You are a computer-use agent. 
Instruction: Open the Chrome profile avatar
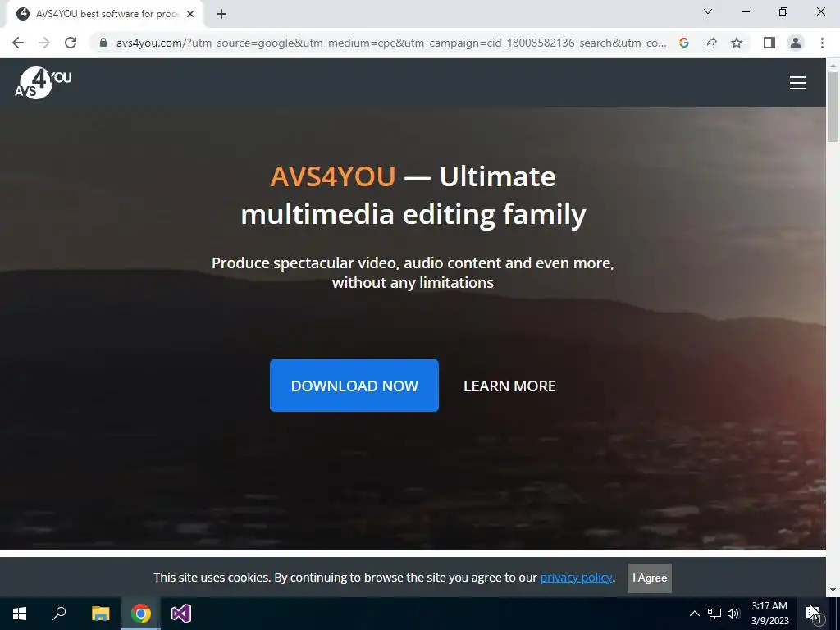[796, 43]
